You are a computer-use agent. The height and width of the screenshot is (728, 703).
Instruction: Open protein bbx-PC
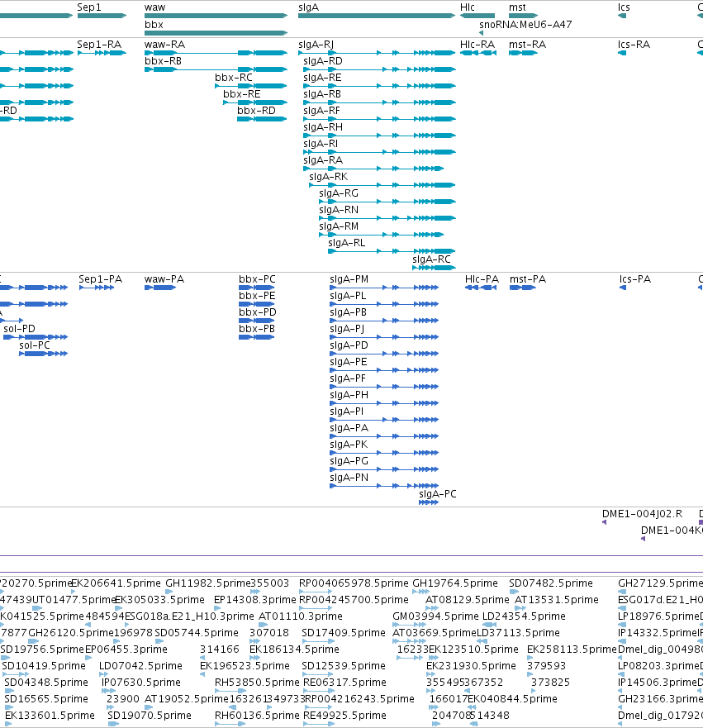(257, 288)
